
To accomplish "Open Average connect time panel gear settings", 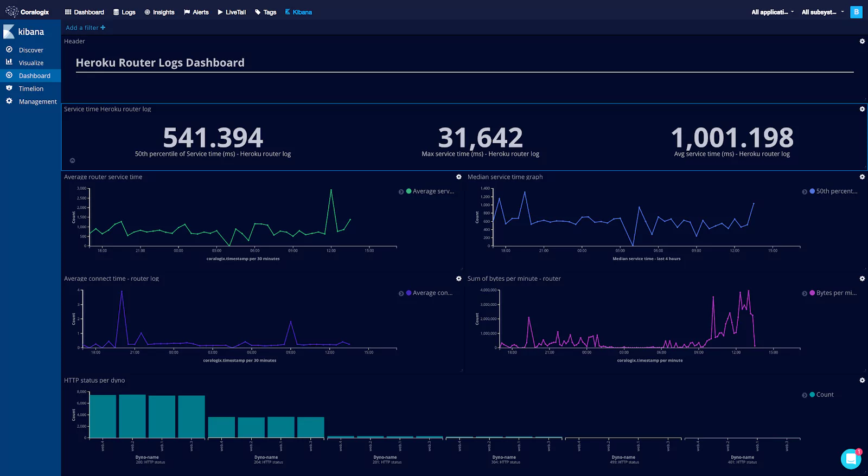I will point(458,279).
